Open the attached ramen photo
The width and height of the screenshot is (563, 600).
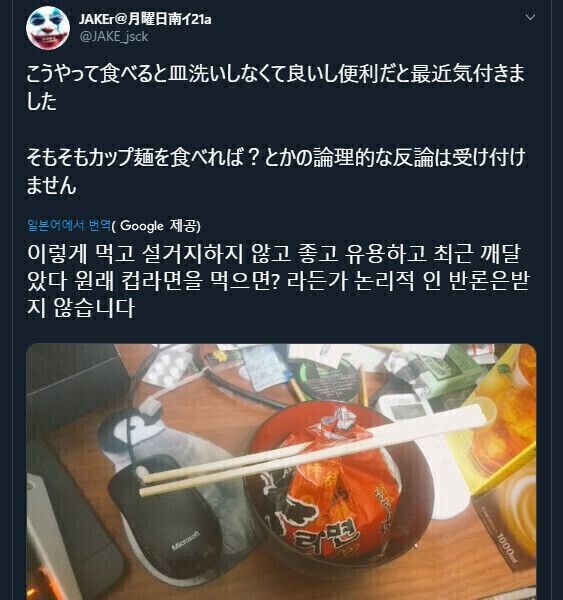[281, 472]
